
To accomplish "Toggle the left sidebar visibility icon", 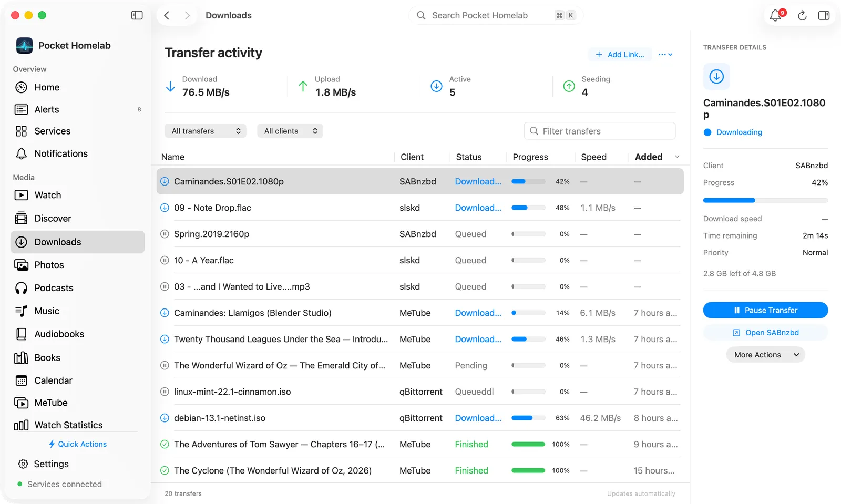I will coord(137,15).
